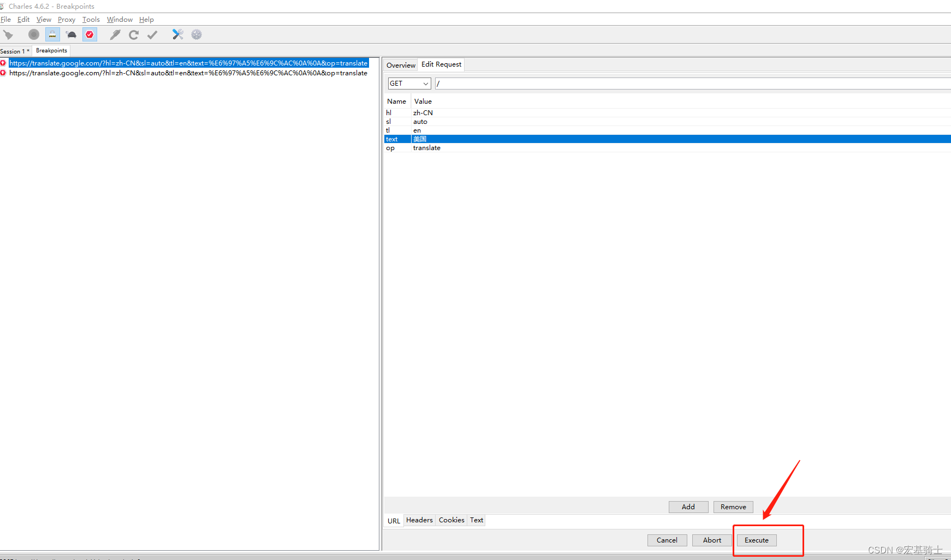Switch to the Headers bottom tab
The height and width of the screenshot is (560, 951).
tap(419, 520)
